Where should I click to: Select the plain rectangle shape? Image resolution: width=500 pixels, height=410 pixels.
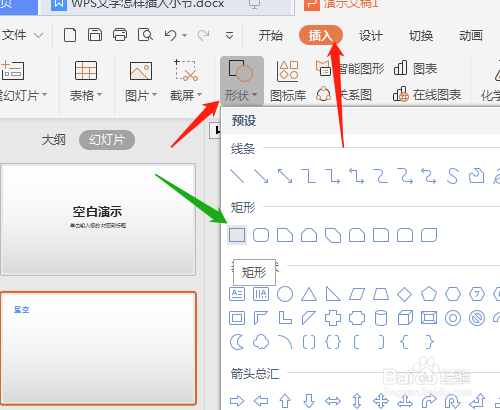point(237,235)
